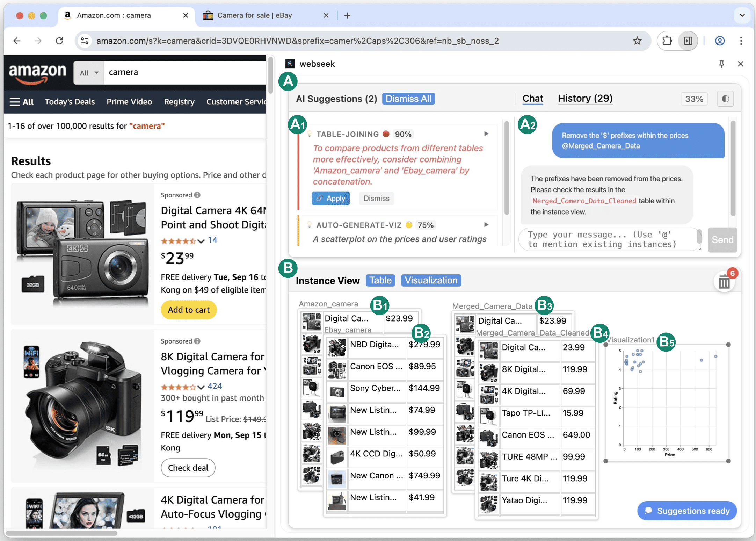Close the Amazon.com camera tab
Image resolution: width=756 pixels, height=541 pixels.
click(186, 15)
